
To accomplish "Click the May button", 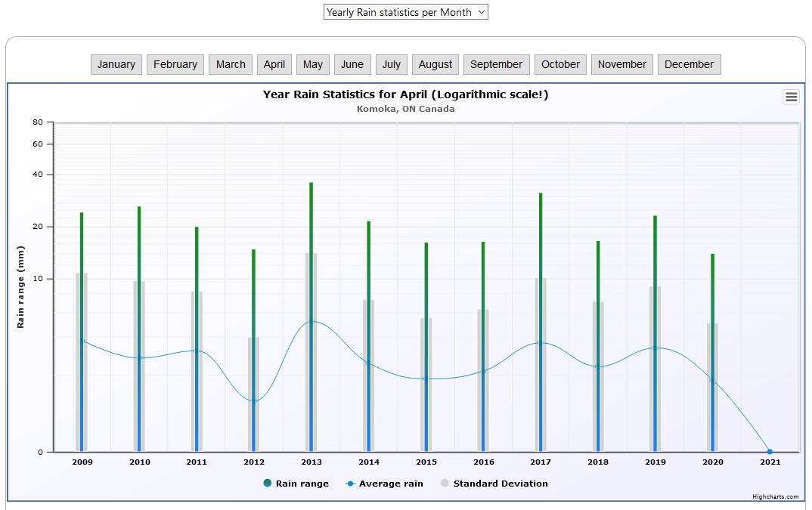I will [313, 64].
